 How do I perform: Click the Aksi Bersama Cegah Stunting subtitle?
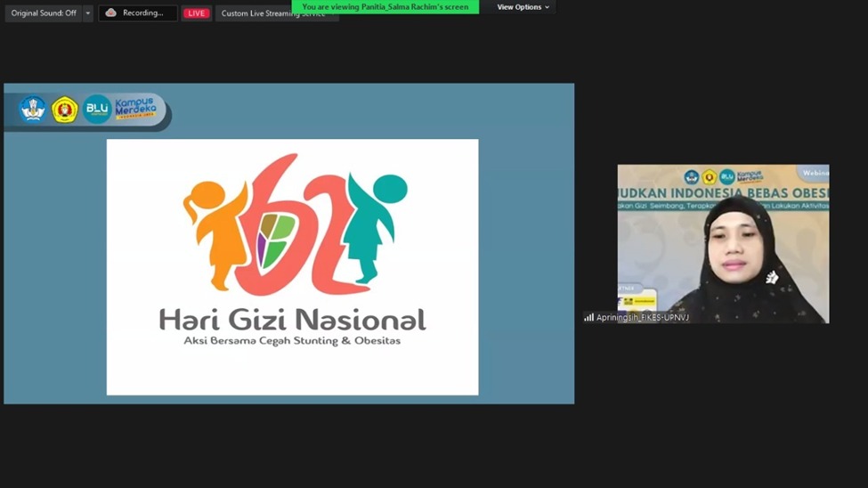[x=292, y=341]
